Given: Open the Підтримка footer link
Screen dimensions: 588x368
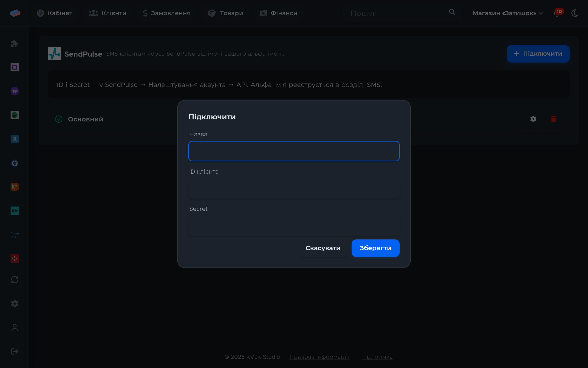Looking at the screenshot, I should click(377, 357).
